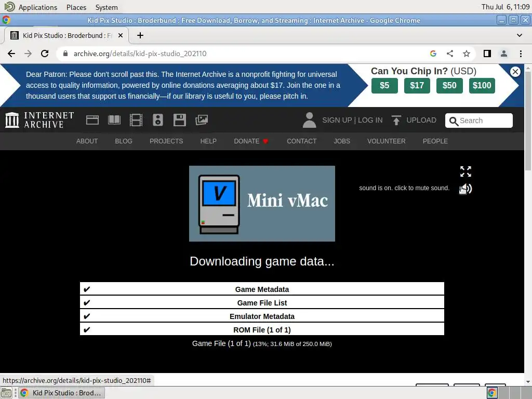
Task: Click the UPLOAD link
Action: (x=421, y=120)
